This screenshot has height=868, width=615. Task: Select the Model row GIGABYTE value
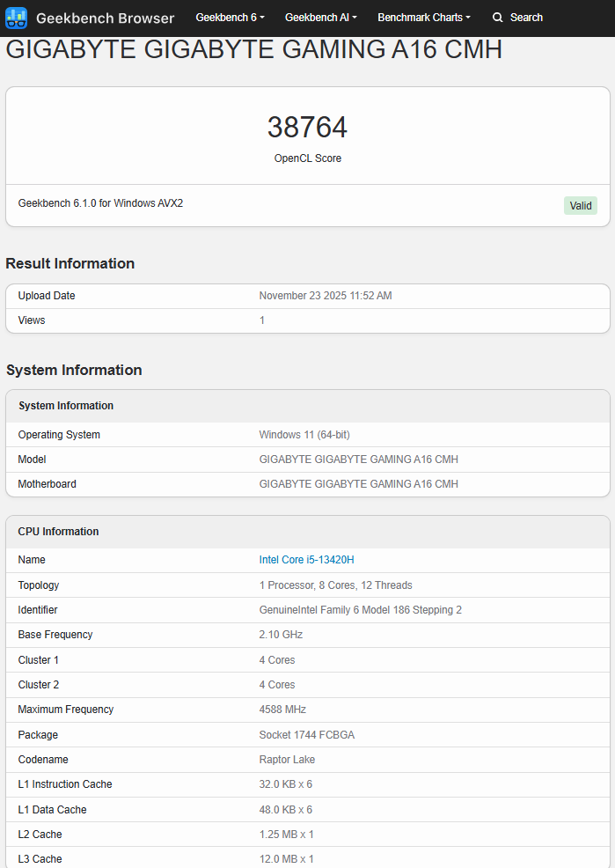pyautogui.click(x=358, y=460)
